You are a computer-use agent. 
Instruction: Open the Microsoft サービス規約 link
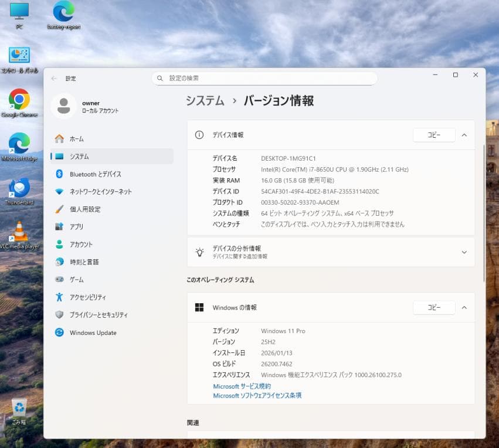coord(242,386)
